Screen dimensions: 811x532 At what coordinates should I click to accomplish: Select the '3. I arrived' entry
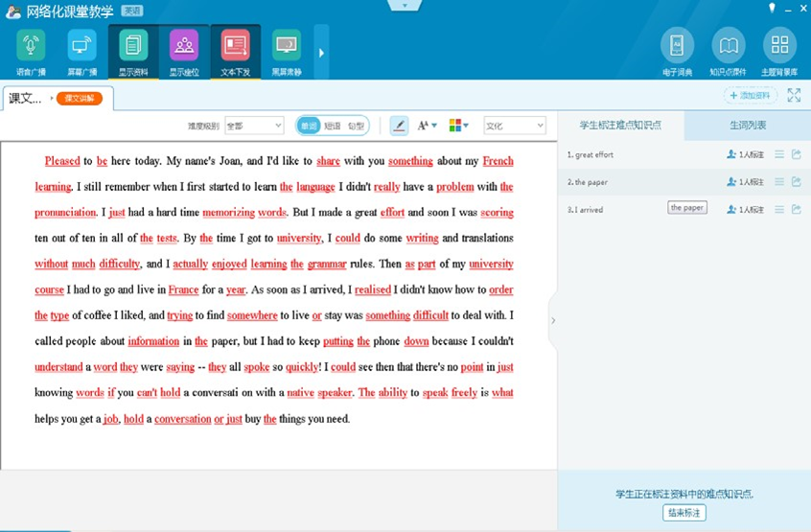(585, 209)
